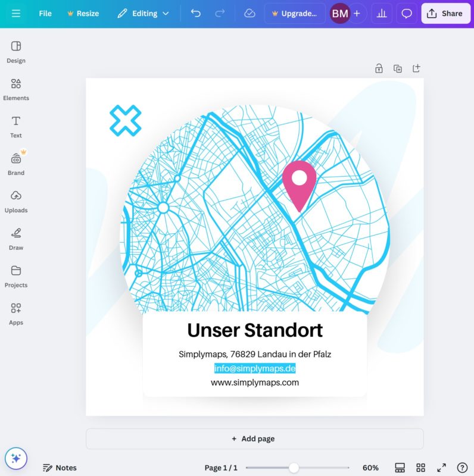Duplicate the page using copy icon
Viewport: 474px width, 476px height.
pyautogui.click(x=398, y=68)
